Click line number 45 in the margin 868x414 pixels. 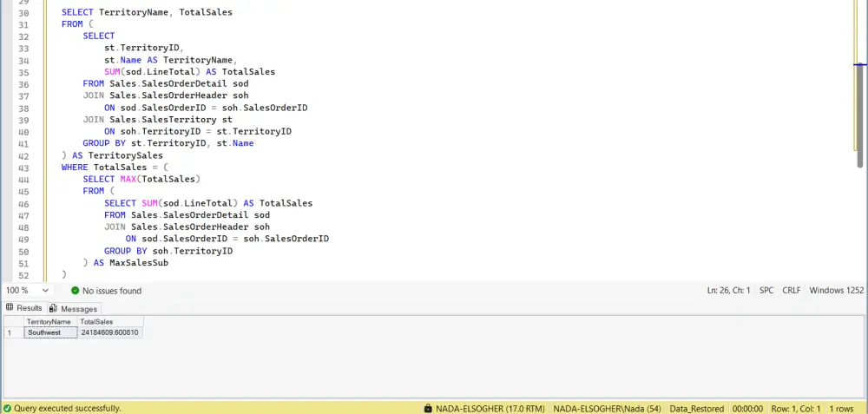23,192
